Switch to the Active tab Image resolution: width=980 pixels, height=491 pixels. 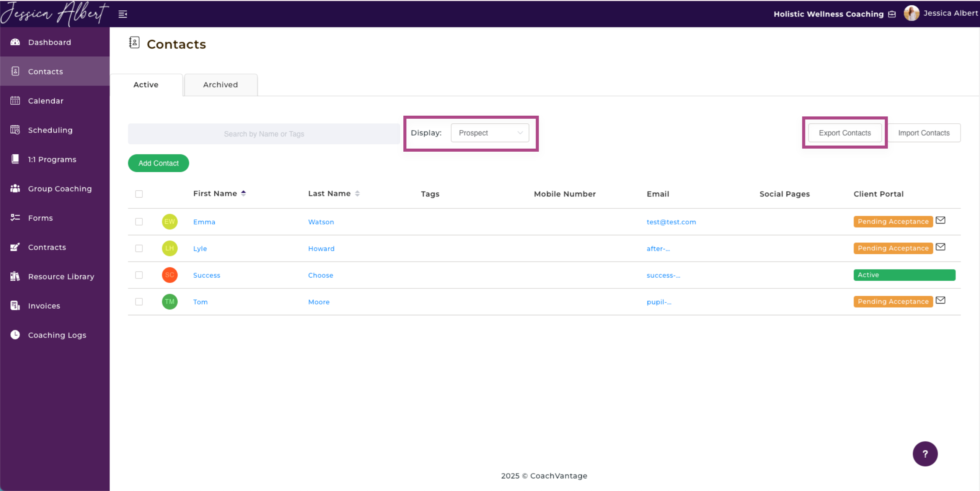pos(146,85)
